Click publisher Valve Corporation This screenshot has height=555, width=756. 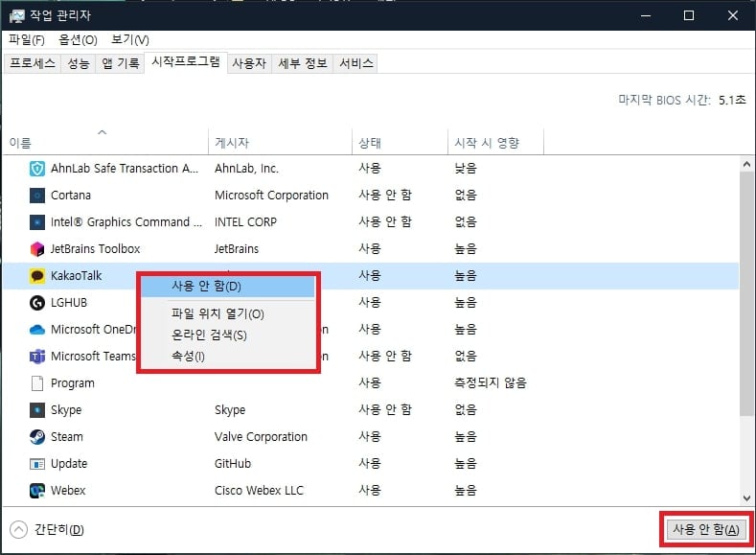261,437
